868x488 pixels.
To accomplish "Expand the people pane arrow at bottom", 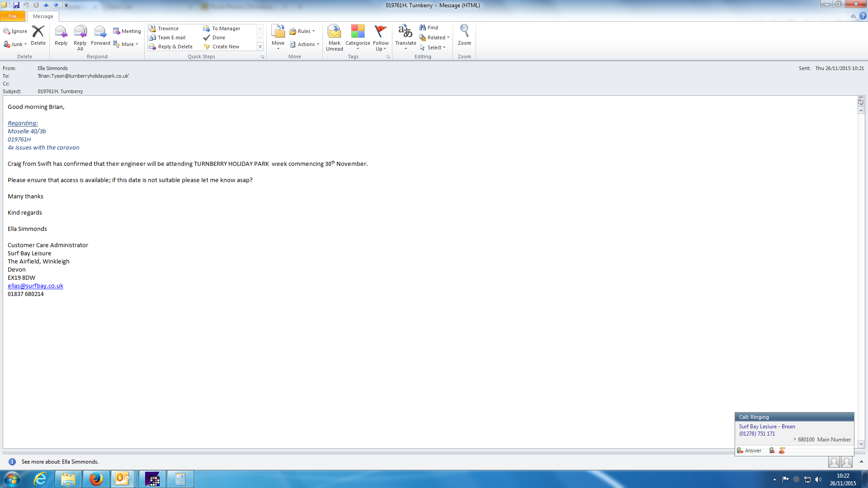I will pos(861,462).
